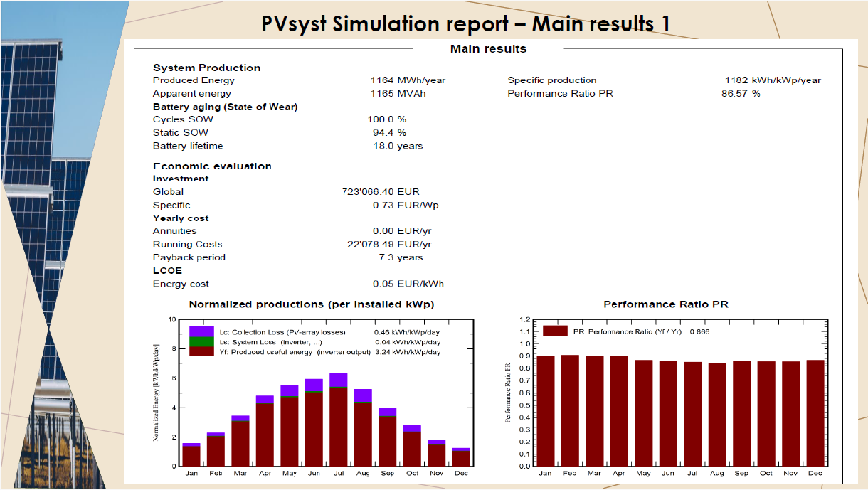Select the "Main results" section heading
Viewport: 868px width, 490px height.
pyautogui.click(x=488, y=49)
